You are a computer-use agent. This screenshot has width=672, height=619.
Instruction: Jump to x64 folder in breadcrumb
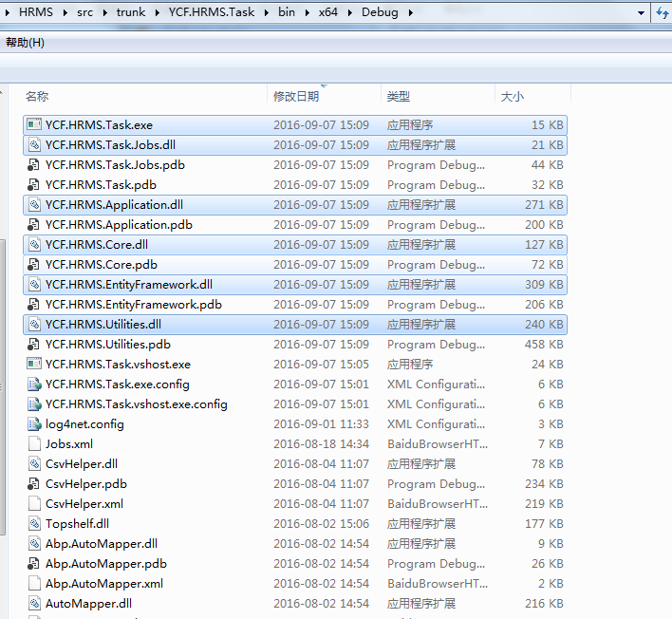click(327, 12)
